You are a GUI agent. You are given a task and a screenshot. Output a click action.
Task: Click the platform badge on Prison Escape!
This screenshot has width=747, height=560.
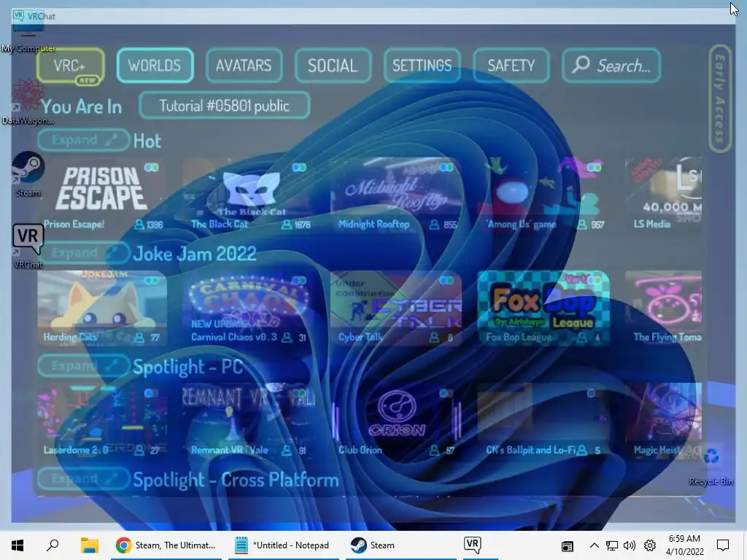(x=152, y=167)
